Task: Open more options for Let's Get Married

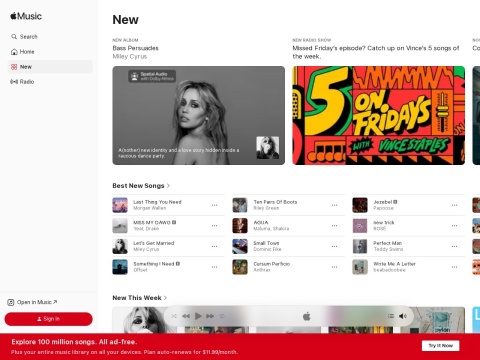Action: (x=214, y=246)
